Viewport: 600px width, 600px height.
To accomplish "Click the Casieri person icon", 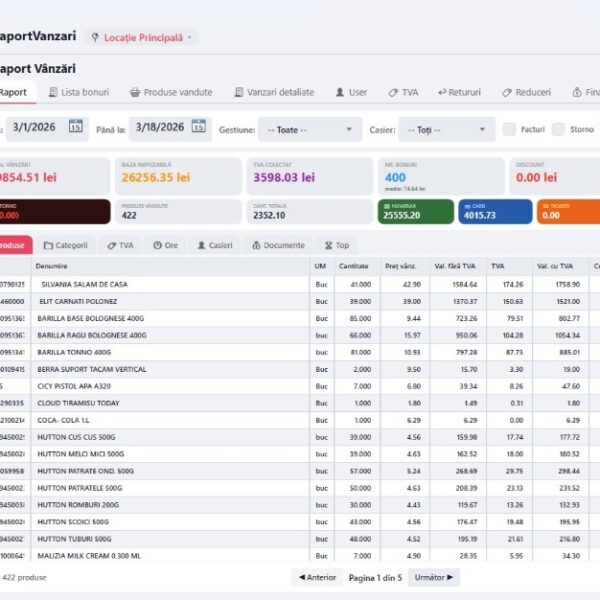I will [201, 245].
